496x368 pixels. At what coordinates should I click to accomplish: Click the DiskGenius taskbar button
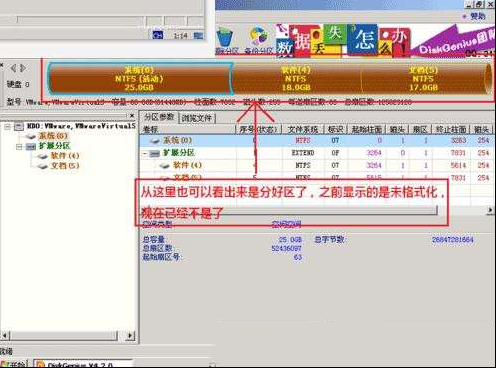[83, 364]
